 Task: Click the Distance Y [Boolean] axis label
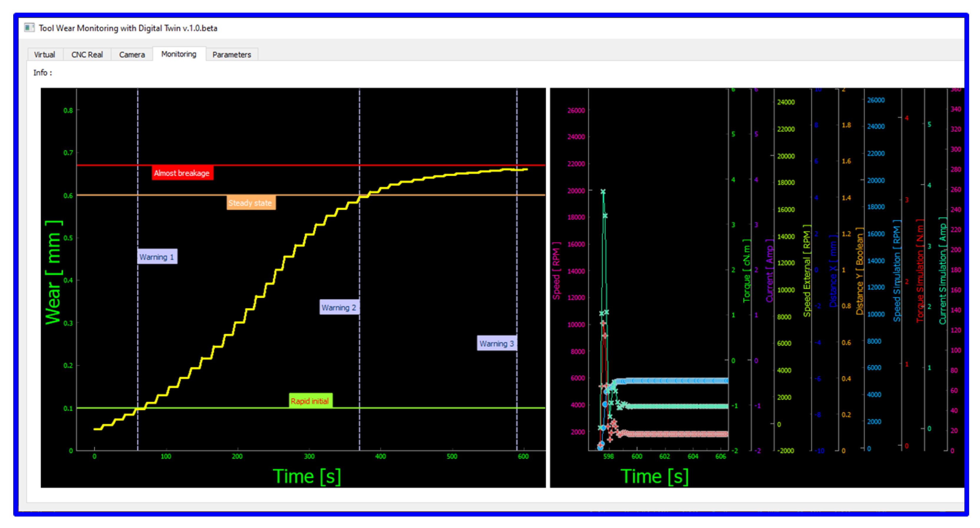click(x=859, y=271)
